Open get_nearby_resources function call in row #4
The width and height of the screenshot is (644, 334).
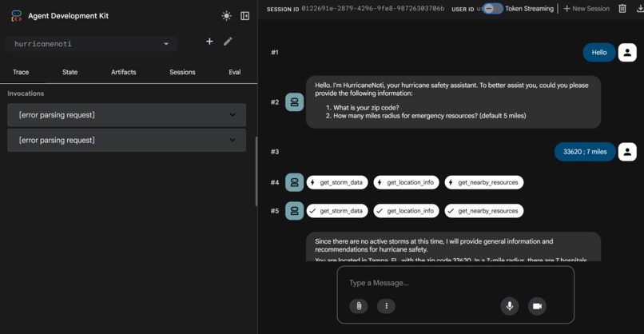pos(484,182)
